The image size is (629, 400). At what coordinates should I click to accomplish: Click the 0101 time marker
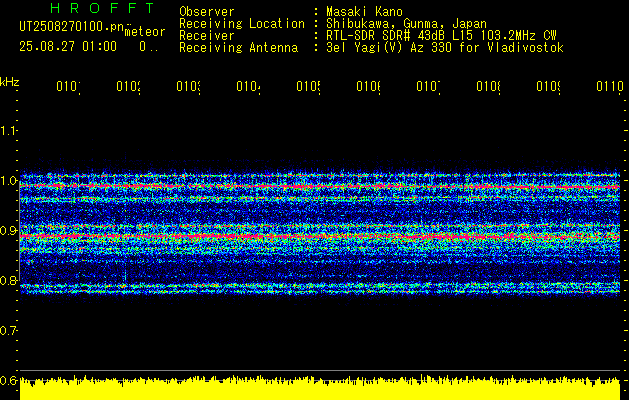(68, 86)
